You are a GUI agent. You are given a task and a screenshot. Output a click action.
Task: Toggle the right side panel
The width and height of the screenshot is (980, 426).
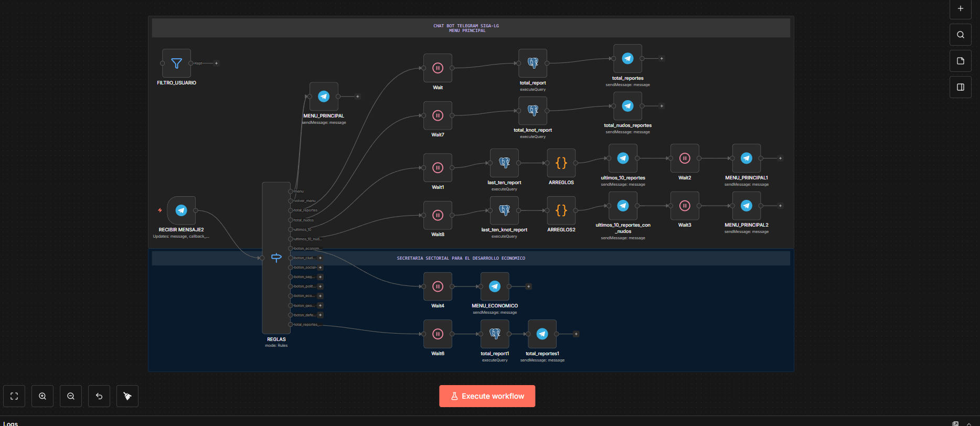tap(960, 87)
